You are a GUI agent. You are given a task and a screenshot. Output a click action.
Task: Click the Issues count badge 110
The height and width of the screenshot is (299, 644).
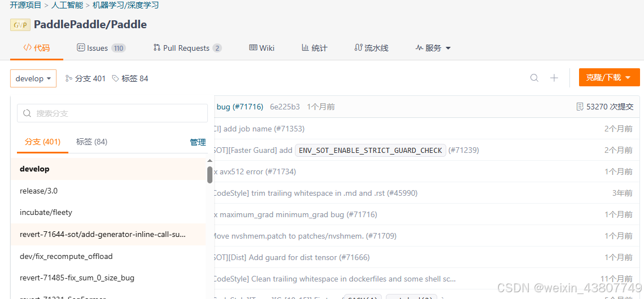(x=119, y=49)
